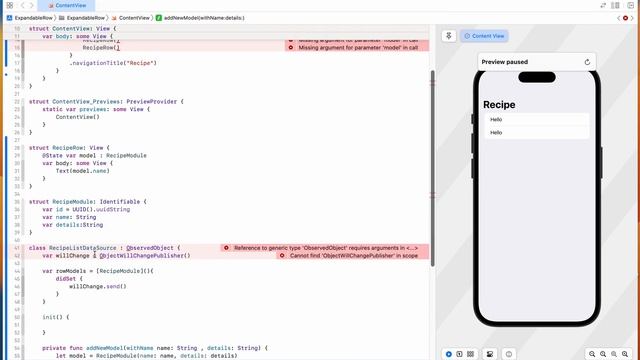Click var details:String line
Image resolution: width=640 pixels, height=360 pixels.
point(73,225)
